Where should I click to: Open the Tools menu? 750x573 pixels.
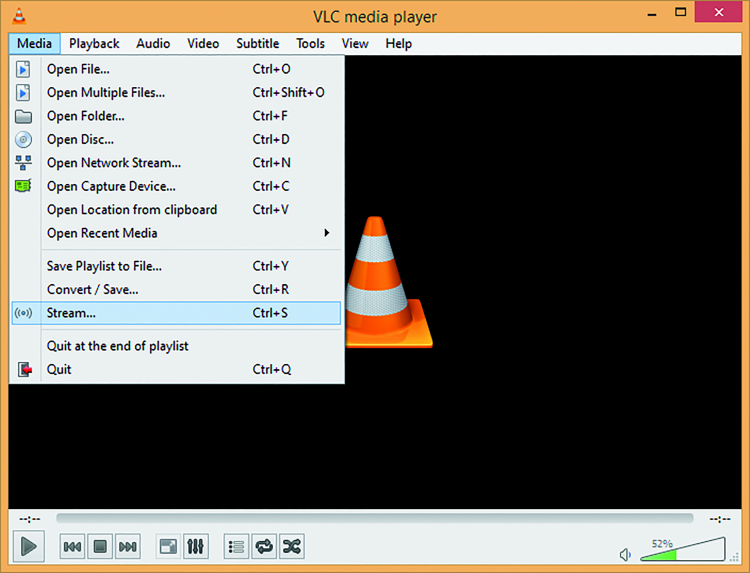[x=310, y=44]
